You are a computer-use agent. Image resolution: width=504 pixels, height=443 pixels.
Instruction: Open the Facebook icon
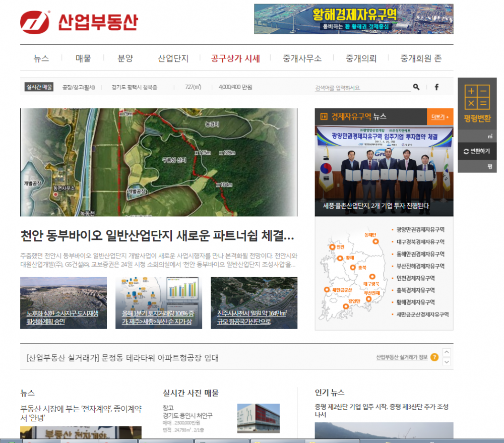[x=436, y=87]
